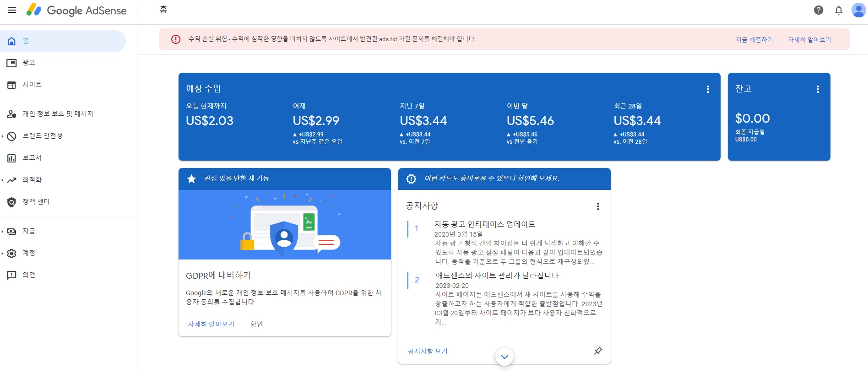Click the 개인 정보 보호 및 메시지 icon
Image resolution: width=868 pixels, height=373 pixels.
pyautogui.click(x=12, y=114)
